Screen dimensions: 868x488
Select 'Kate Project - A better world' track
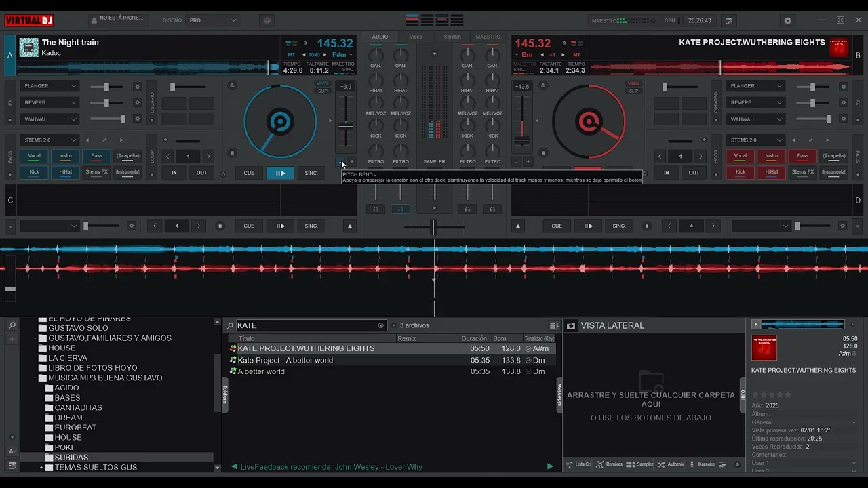[x=392, y=360]
